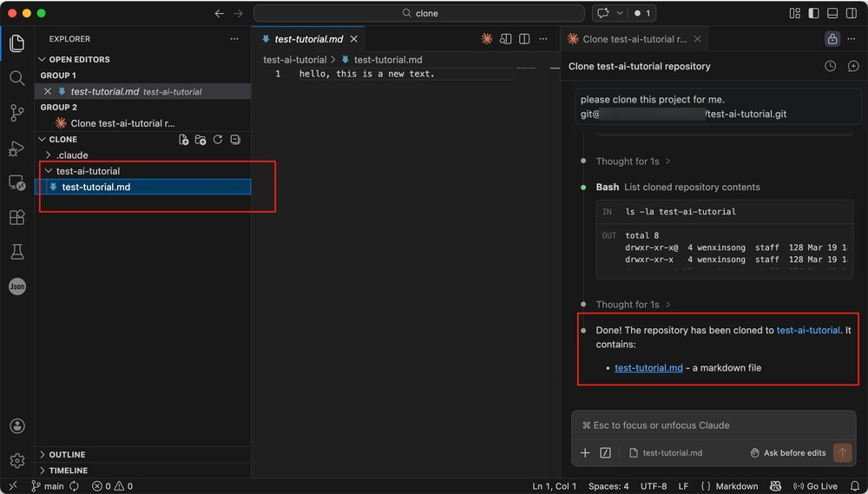Screen dimensions: 868x494
Task: Collapse the OPEN EDITORS section
Action: pyautogui.click(x=144, y=59)
